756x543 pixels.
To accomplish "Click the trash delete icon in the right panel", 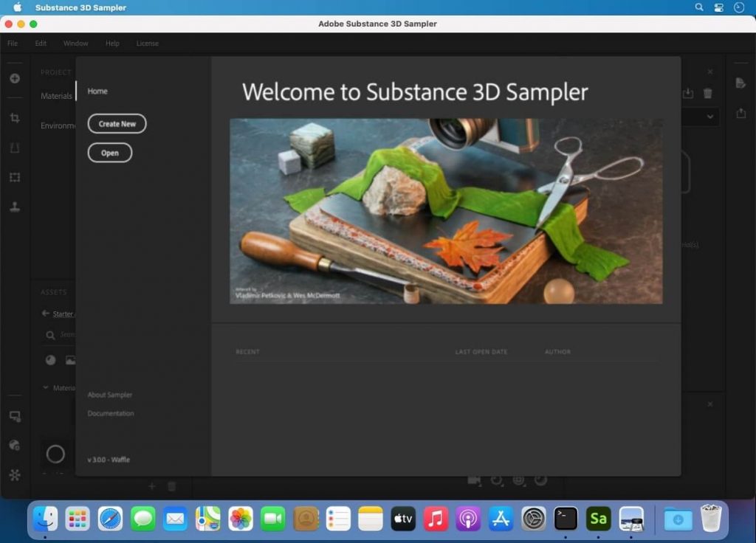I will [x=707, y=94].
